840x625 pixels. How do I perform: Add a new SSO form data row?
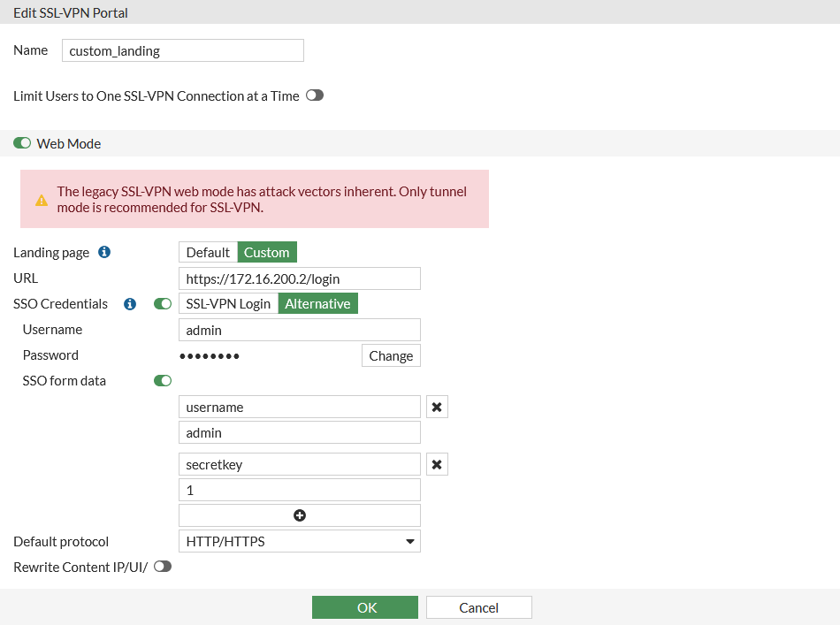(299, 514)
